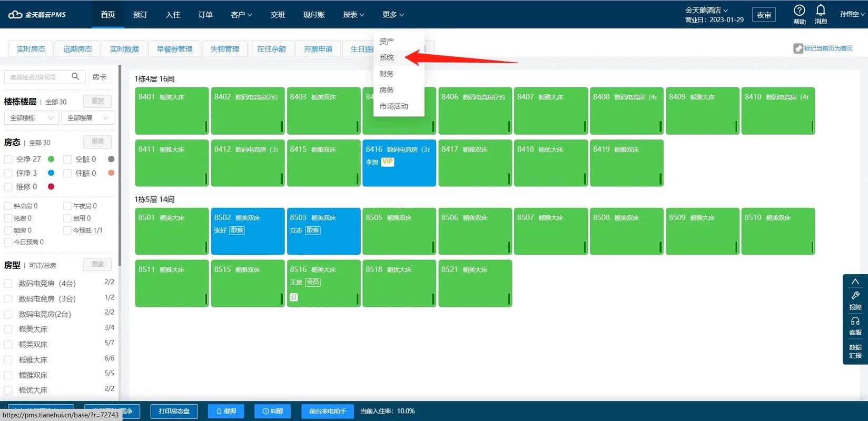The height and width of the screenshot is (421, 868).
Task: Click the 叫醒 clock button in the bottom bar
Action: pyautogui.click(x=273, y=411)
